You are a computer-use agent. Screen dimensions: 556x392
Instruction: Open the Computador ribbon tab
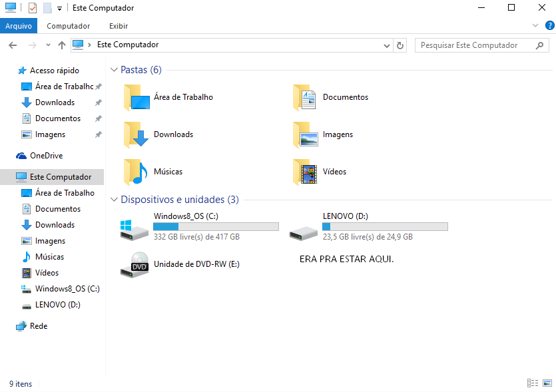tap(69, 26)
